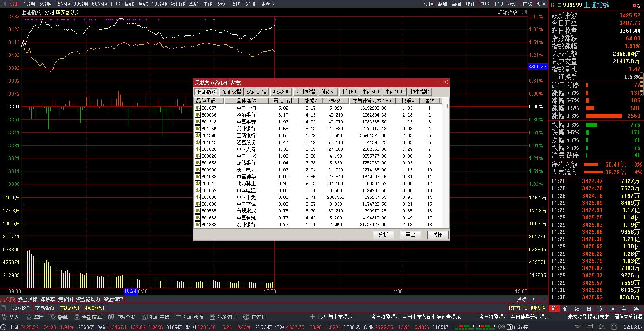Screen dimensions: 644x331
Task: Open 我的版面 layout page
Action: pyautogui.click(x=190, y=317)
